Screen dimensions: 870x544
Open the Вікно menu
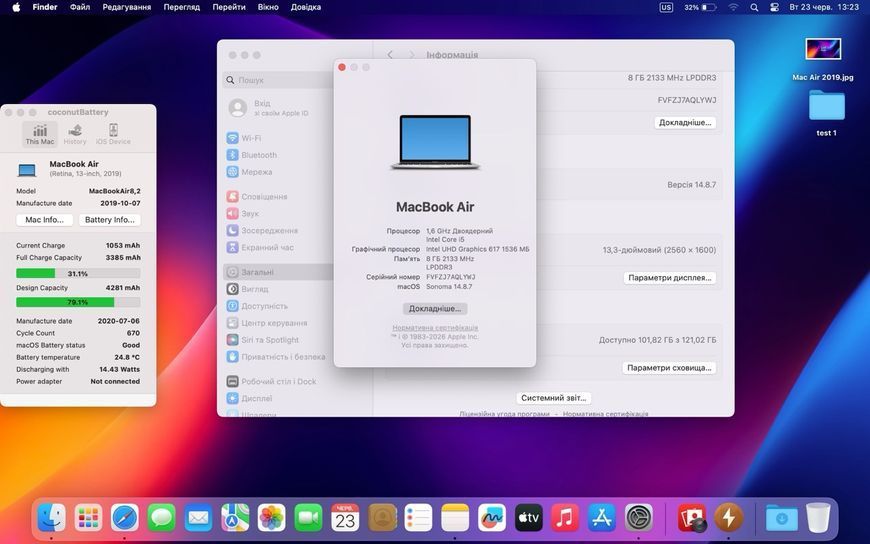tap(268, 7)
